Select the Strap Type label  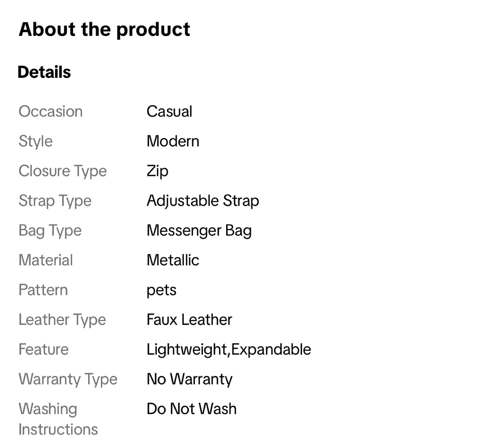tap(55, 201)
